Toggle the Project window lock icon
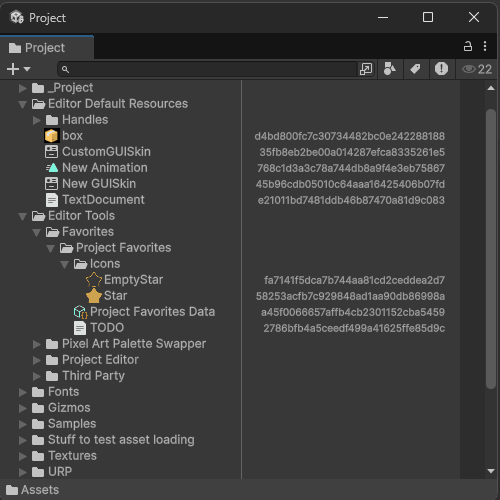 point(468,46)
